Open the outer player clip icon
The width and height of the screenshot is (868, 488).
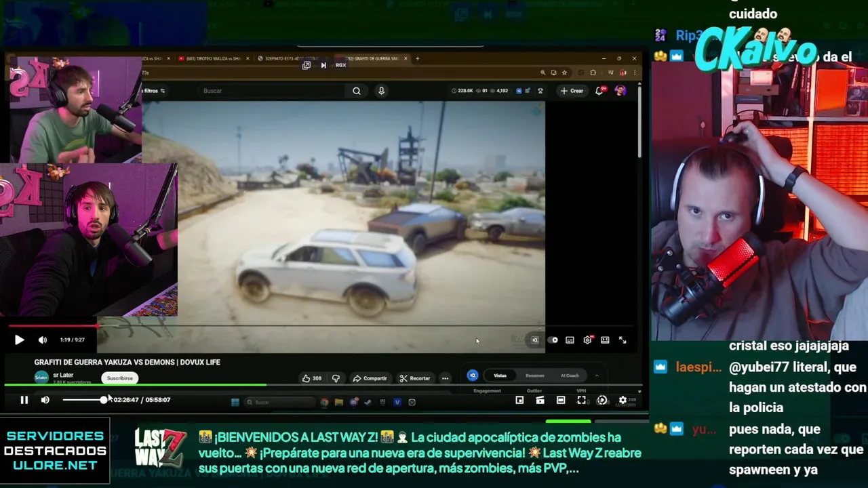pyautogui.click(x=540, y=400)
